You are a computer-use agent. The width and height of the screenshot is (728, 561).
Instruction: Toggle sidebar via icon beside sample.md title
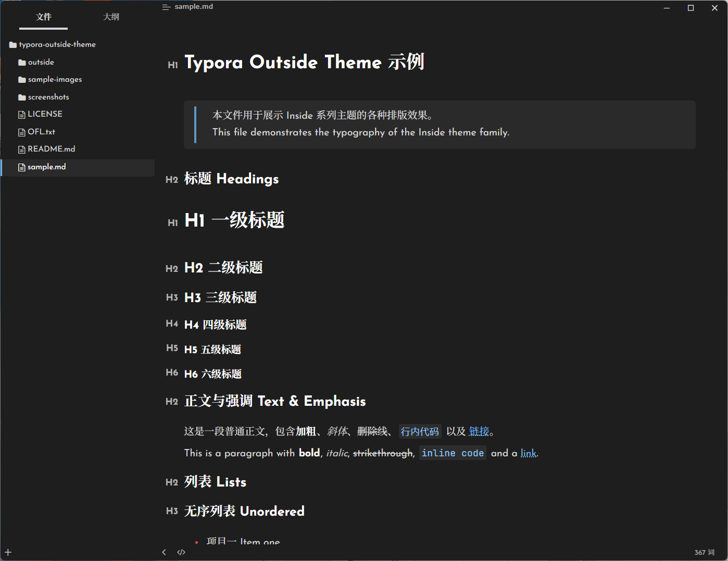tap(166, 7)
